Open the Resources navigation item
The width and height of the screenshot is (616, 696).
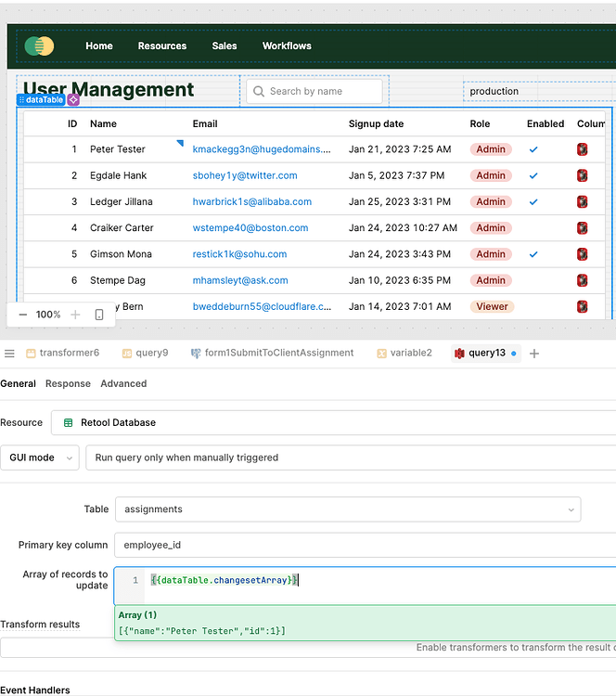coord(162,45)
